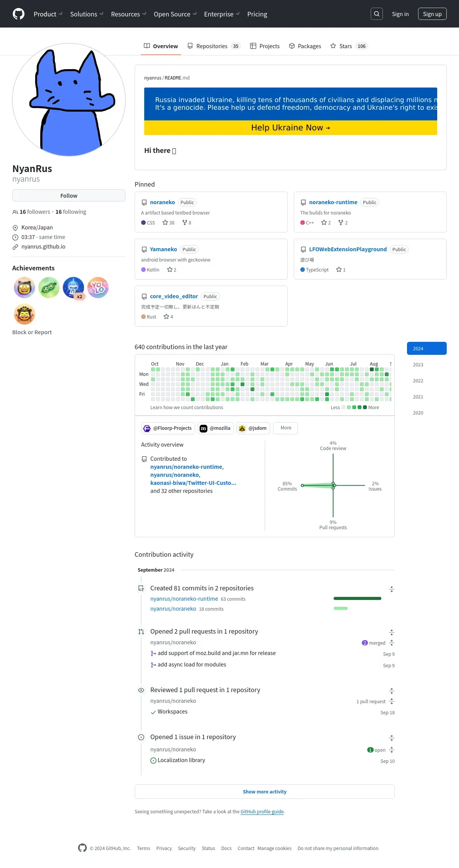Collapse the Opened 1 issue section
The image size is (459, 868).
(x=392, y=738)
